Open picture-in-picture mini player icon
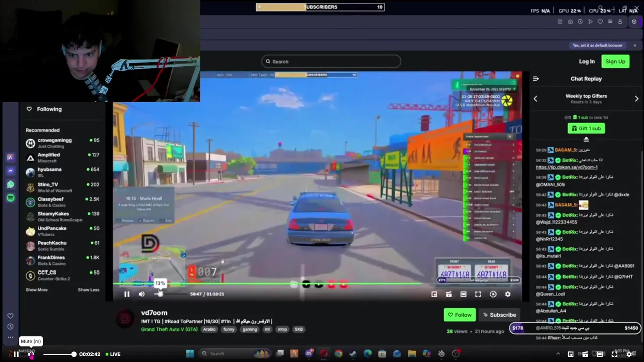 pos(434,294)
